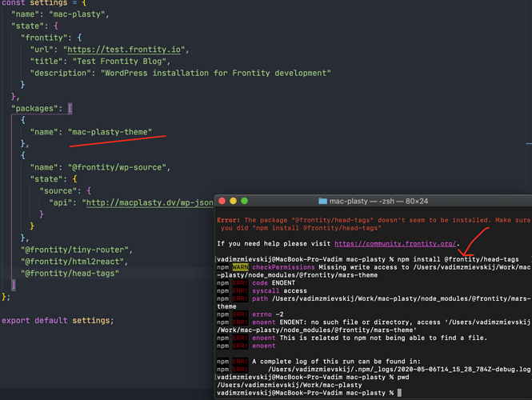Click the "export default settings" line

pos(58,321)
